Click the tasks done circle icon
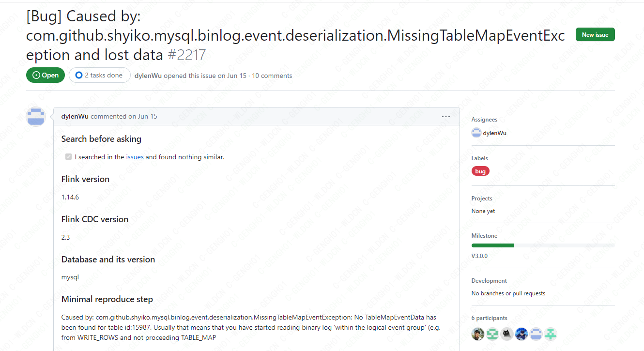This screenshot has width=644, height=351. pos(79,75)
